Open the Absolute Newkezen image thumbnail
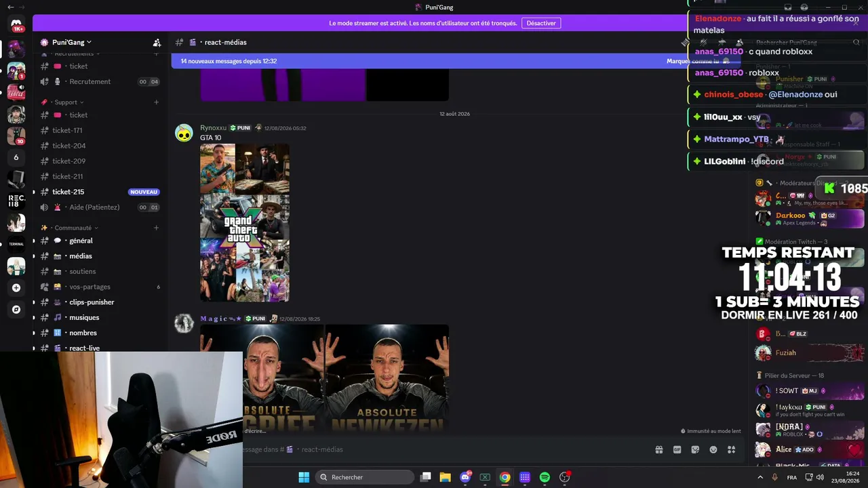 pos(387,378)
